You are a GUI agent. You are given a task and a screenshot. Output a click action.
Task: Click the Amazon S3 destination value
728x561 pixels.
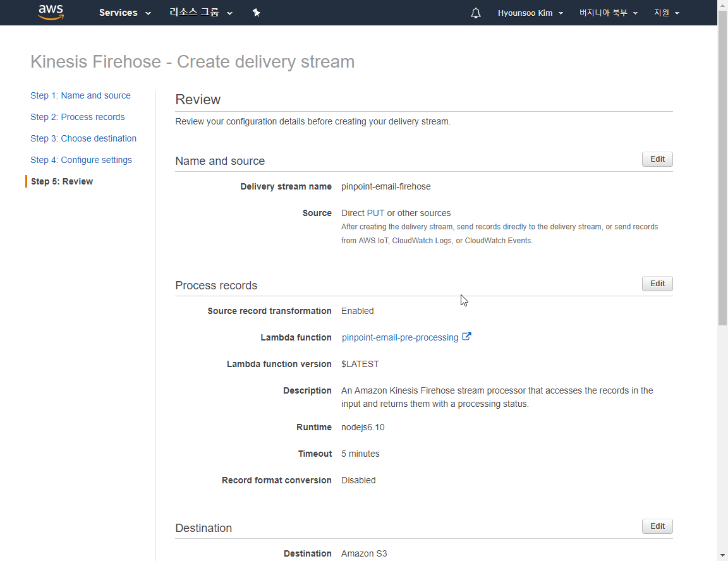[364, 553]
